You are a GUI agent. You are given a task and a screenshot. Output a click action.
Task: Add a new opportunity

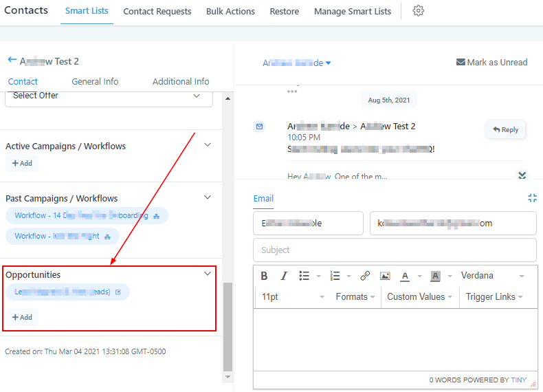(22, 317)
